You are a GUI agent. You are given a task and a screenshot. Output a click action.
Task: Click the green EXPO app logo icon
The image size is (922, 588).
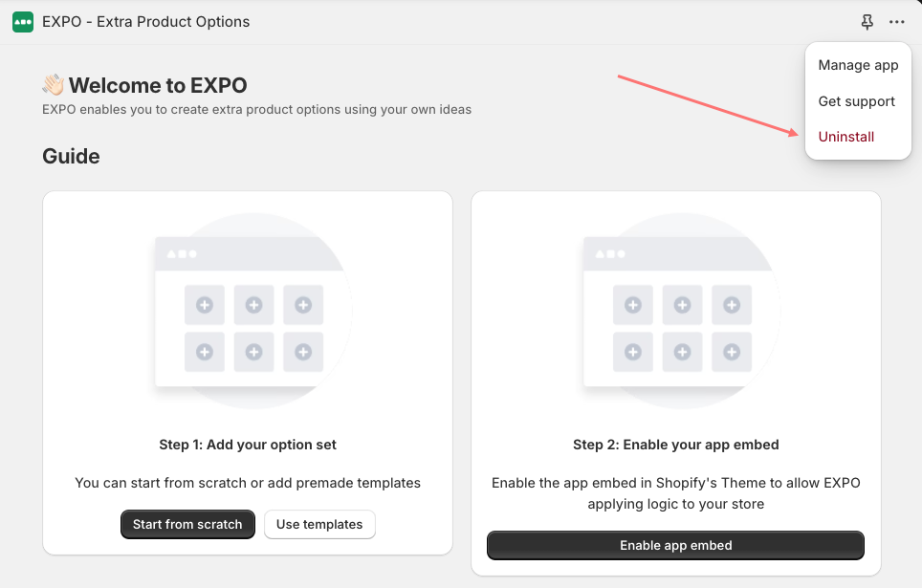(x=23, y=22)
